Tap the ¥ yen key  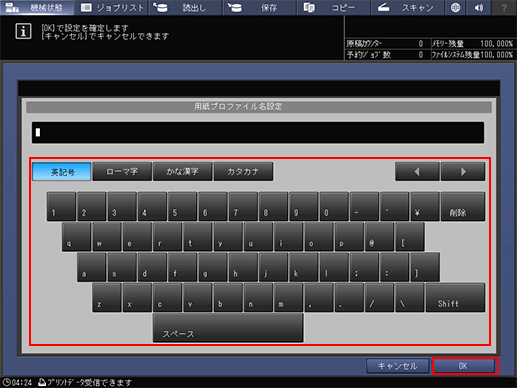(425, 206)
